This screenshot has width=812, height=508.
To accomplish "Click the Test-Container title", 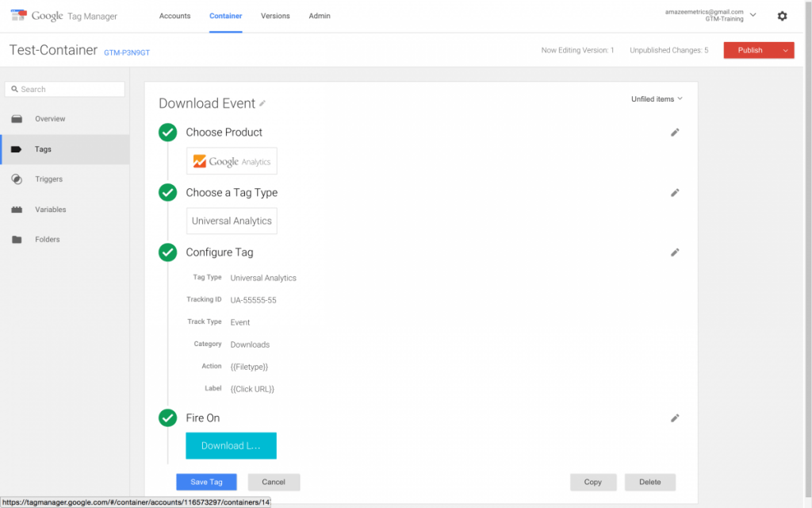I will (x=53, y=50).
